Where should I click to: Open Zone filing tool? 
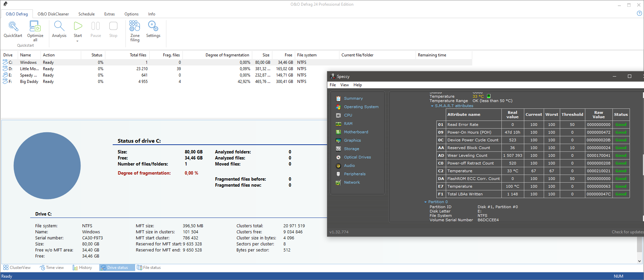coord(135,31)
